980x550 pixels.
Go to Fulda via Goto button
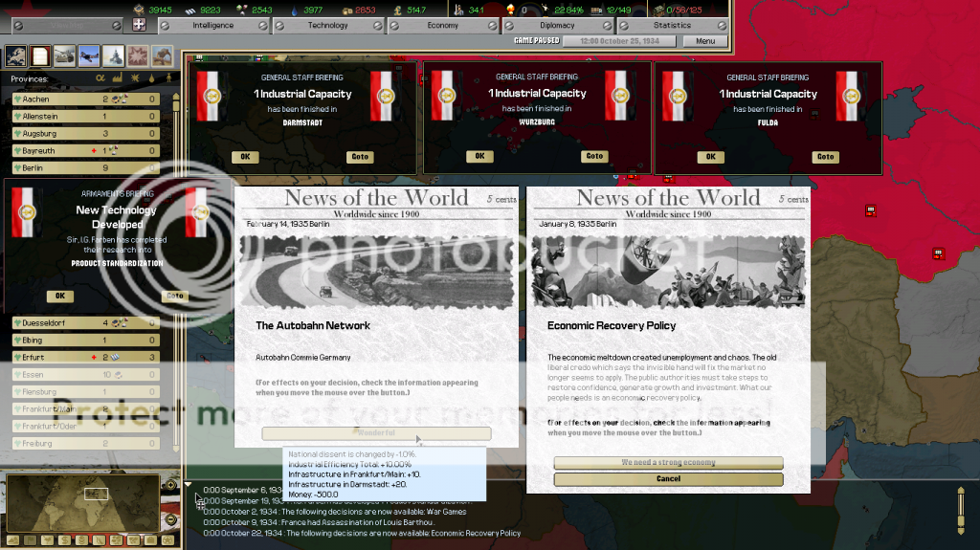(x=826, y=157)
